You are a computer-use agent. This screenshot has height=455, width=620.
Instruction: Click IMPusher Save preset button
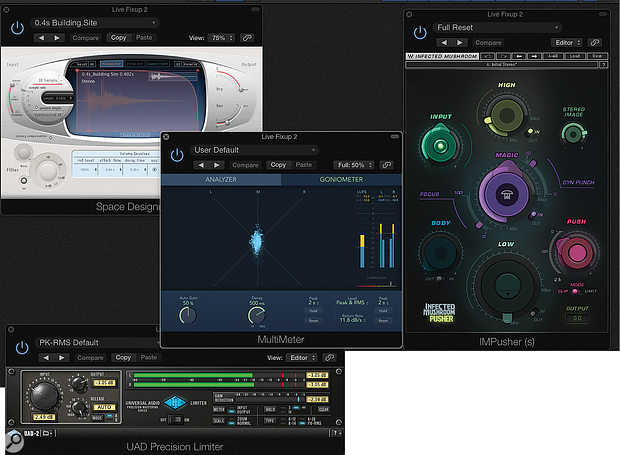[597, 56]
